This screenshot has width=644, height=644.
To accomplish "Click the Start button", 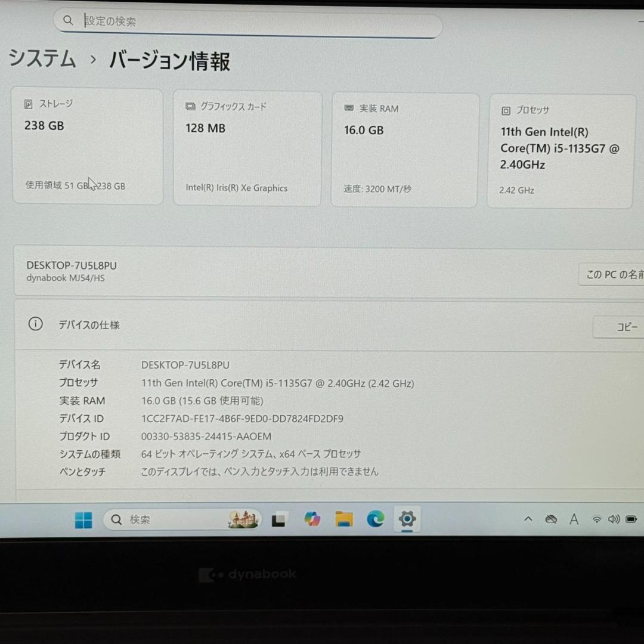I will point(83,519).
